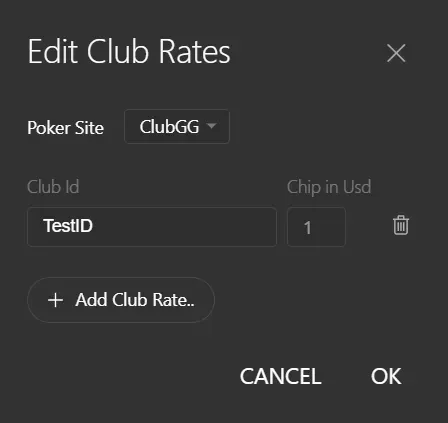Image resolution: width=448 pixels, height=423 pixels.
Task: Dismiss dialog via the X icon
Action: pyautogui.click(x=396, y=53)
